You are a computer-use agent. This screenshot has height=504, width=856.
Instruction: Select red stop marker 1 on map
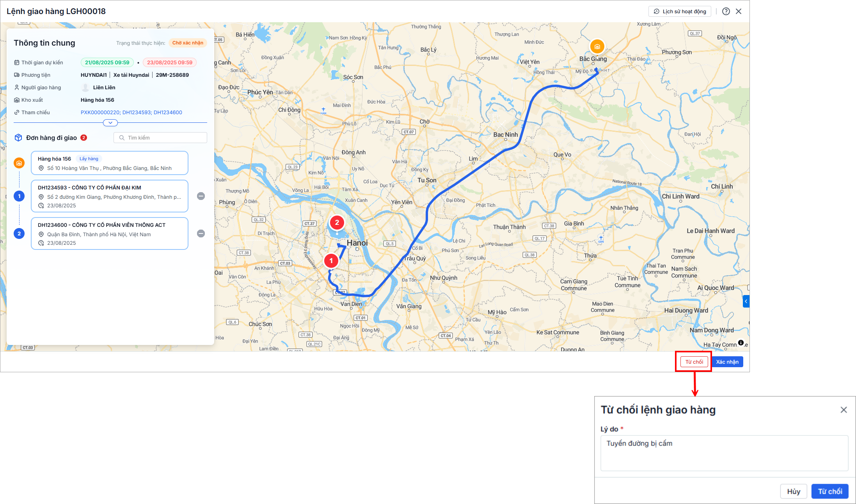331,260
